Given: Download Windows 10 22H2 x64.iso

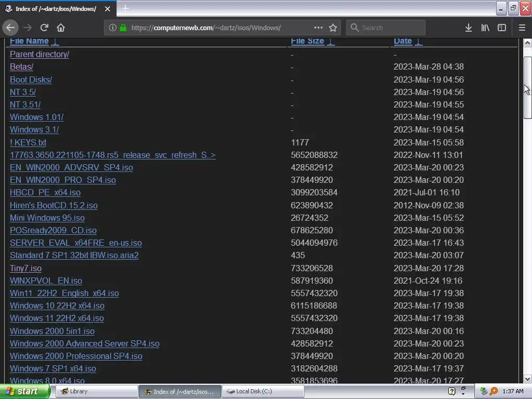Looking at the screenshot, I should [57, 306].
